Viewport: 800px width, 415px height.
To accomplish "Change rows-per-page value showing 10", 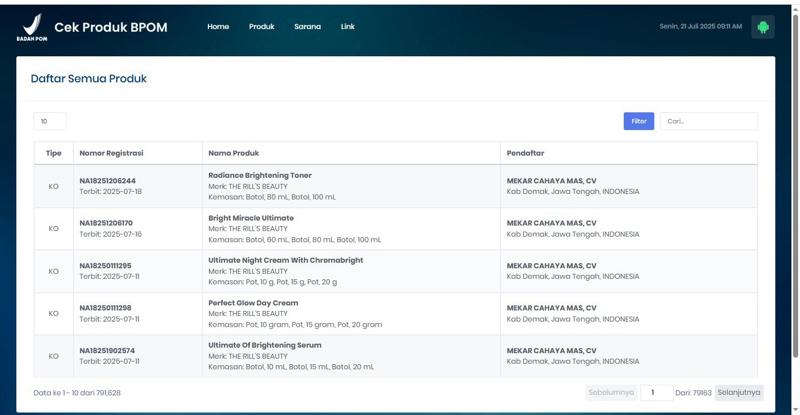I will [50, 121].
